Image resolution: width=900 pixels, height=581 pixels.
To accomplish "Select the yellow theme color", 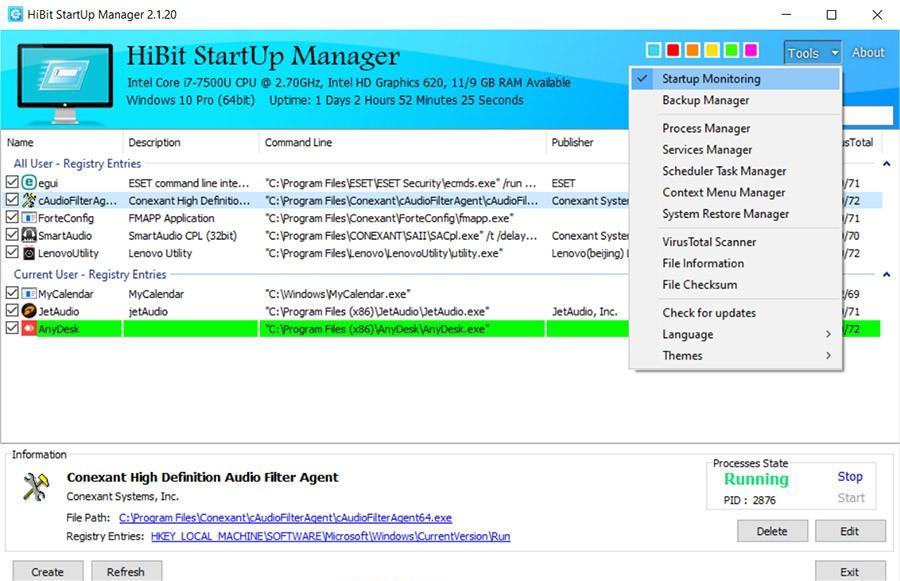I will pyautogui.click(x=712, y=50).
